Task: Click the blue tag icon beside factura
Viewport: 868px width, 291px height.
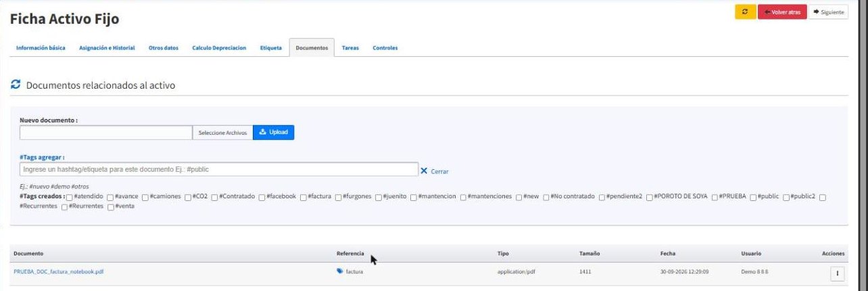Action: coord(339,272)
